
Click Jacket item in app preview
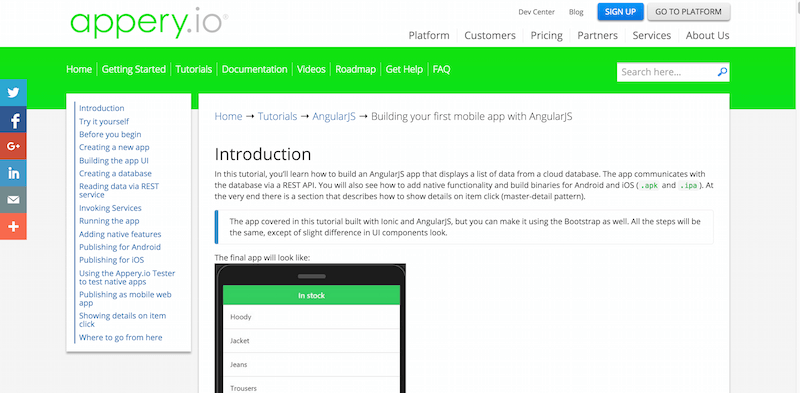point(311,340)
